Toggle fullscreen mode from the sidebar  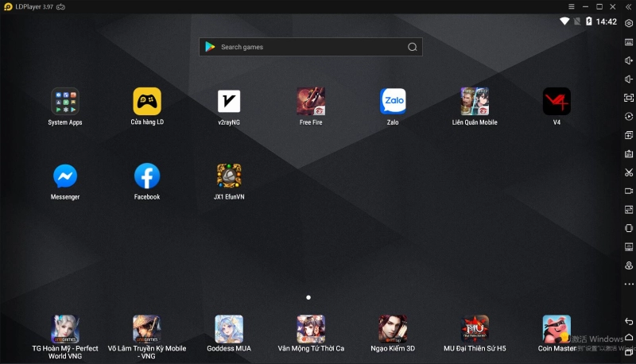[x=629, y=98]
